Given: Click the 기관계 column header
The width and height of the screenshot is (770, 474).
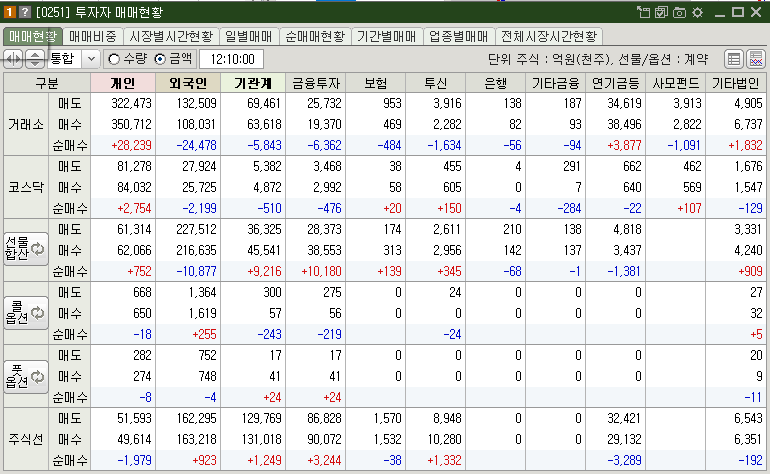Looking at the screenshot, I should pyautogui.click(x=253, y=83).
